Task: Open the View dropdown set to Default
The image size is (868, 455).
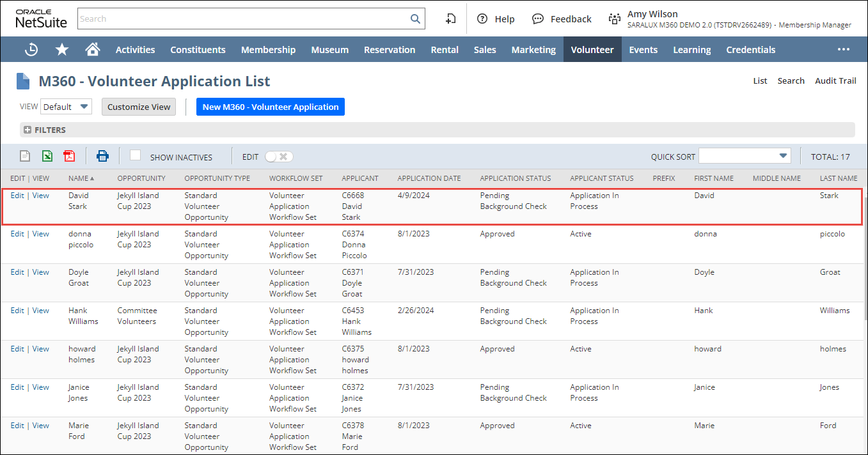Action: point(67,107)
